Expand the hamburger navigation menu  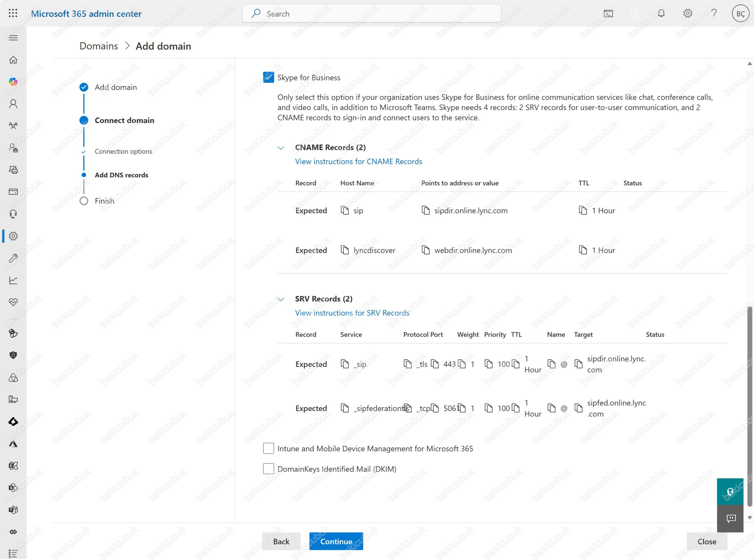[13, 38]
